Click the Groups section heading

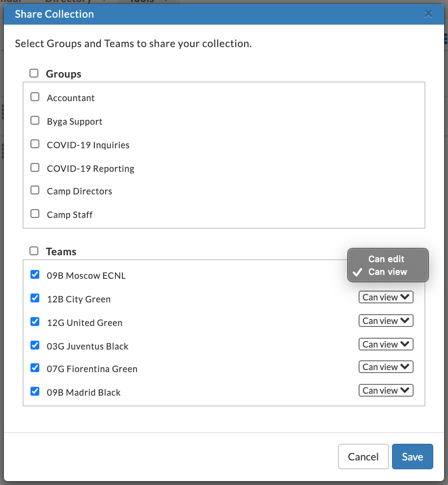coord(63,74)
